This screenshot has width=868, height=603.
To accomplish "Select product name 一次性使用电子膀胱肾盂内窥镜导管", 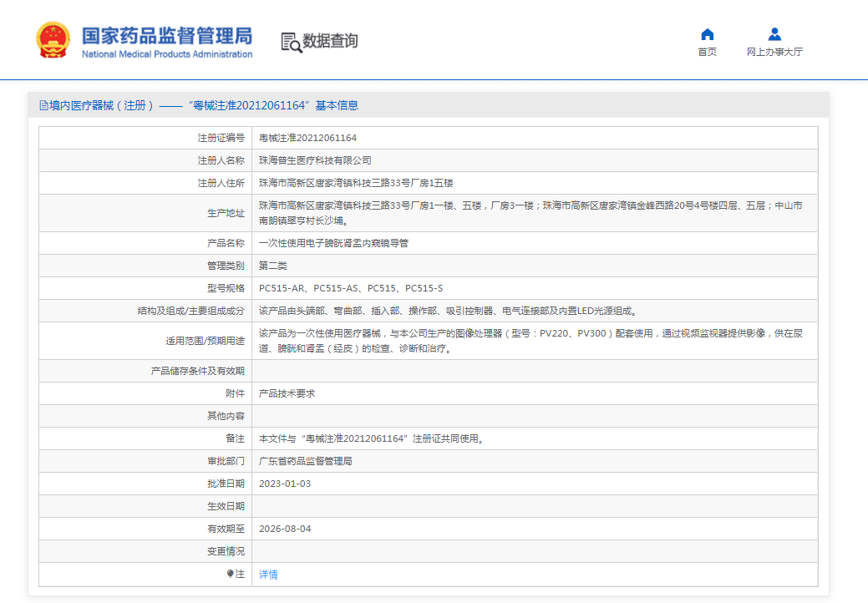I will (334, 243).
